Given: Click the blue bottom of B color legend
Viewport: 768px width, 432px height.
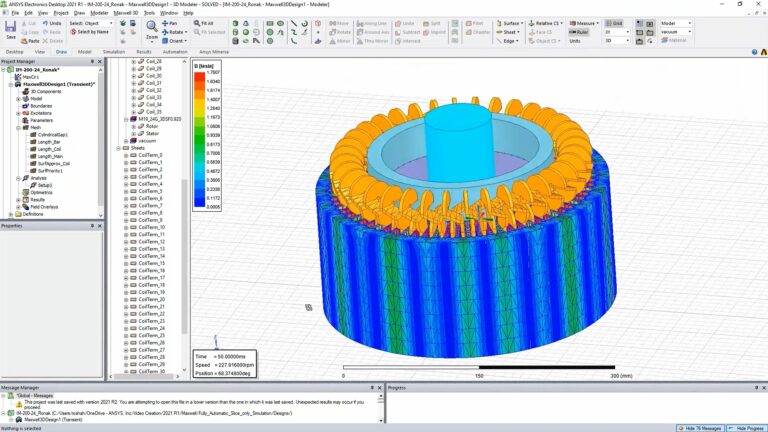Looking at the screenshot, I should tap(199, 202).
